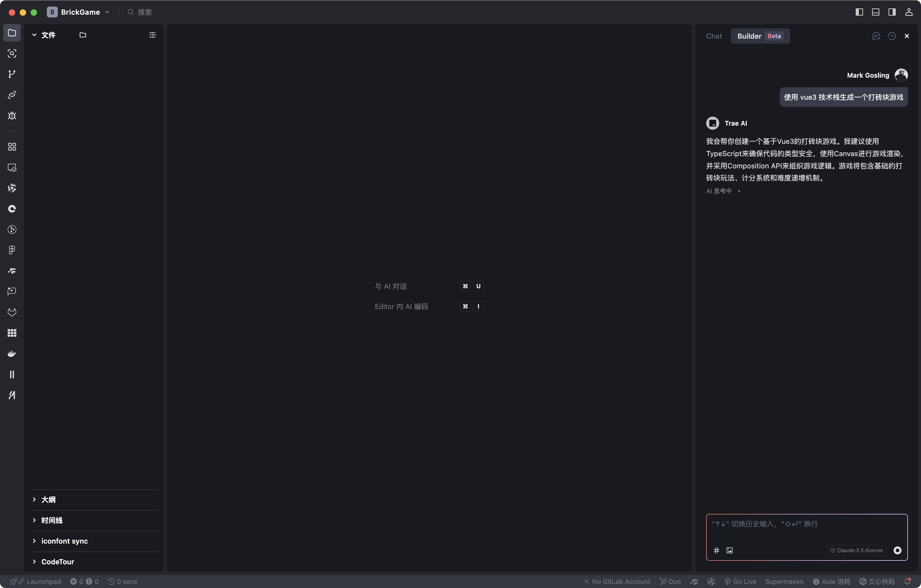Open chat history with the clock icon
This screenshot has width=921, height=588.
coord(892,36)
